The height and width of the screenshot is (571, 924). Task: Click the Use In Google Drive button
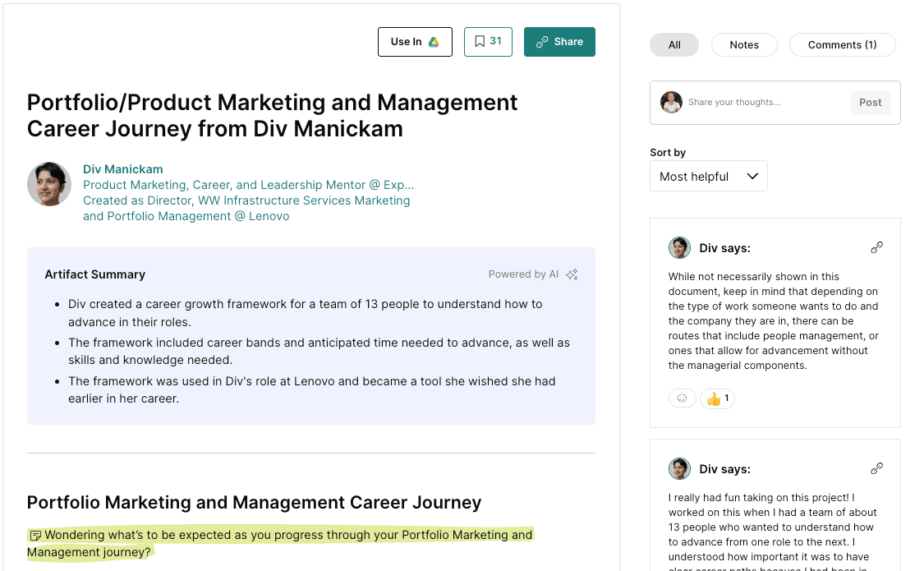click(415, 42)
